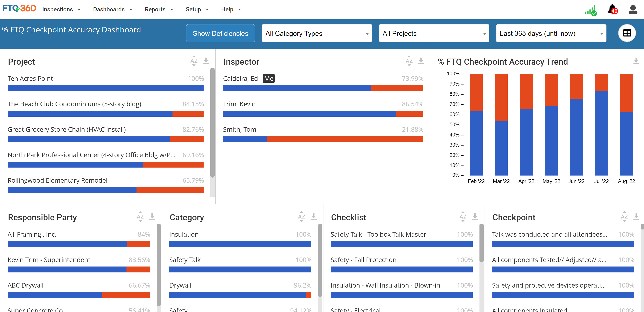Click the Jul '22 trend bar

(601, 124)
